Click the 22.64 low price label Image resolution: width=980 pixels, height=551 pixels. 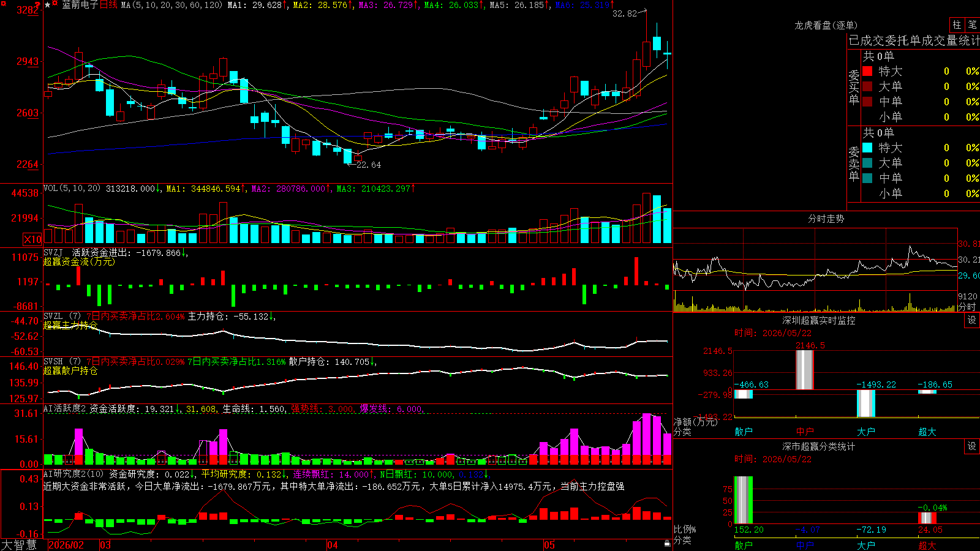click(369, 165)
